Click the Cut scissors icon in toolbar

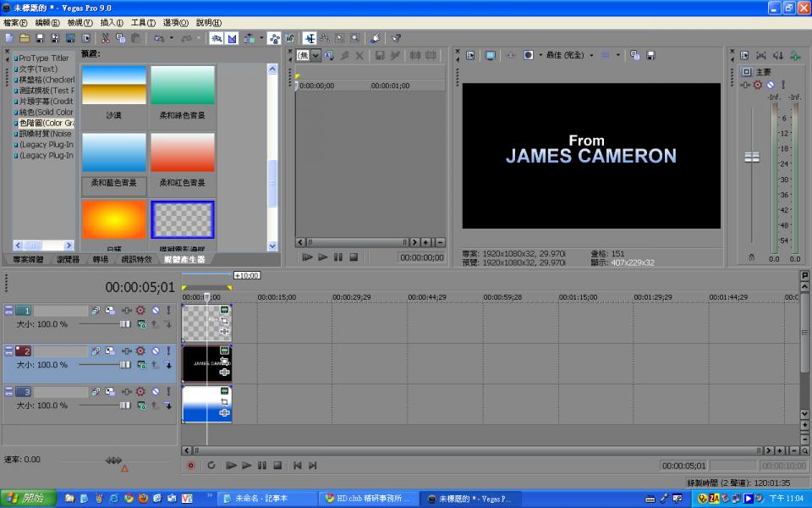[x=106, y=38]
